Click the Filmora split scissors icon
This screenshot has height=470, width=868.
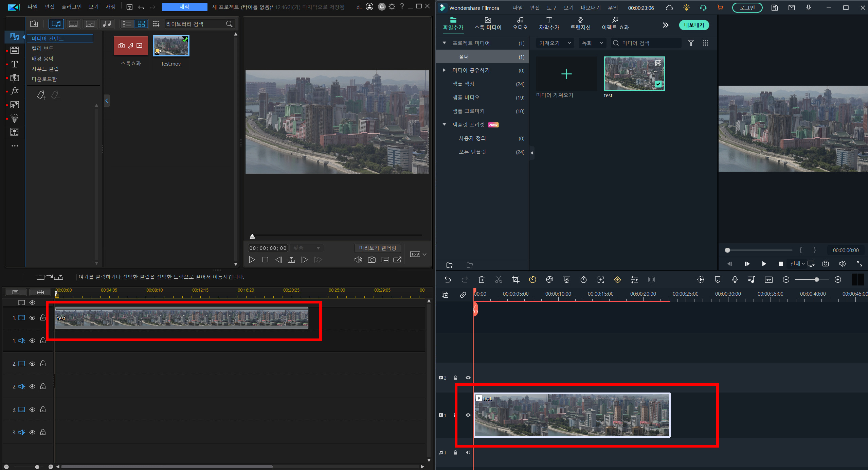tap(499, 280)
